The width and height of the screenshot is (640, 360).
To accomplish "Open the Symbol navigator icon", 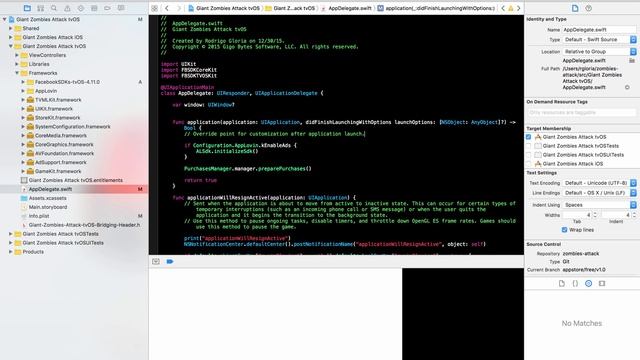I will point(40,8).
